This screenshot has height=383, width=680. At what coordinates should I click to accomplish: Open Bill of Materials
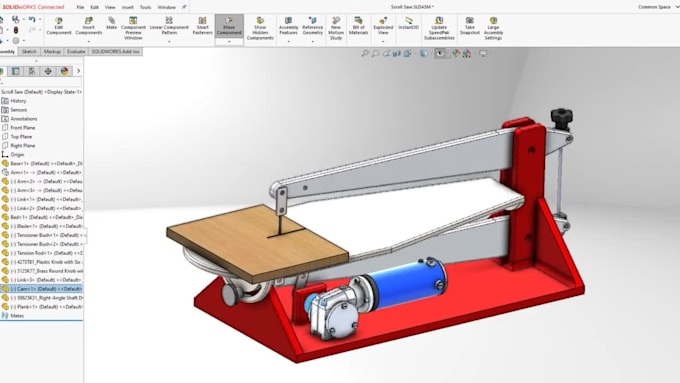click(359, 26)
